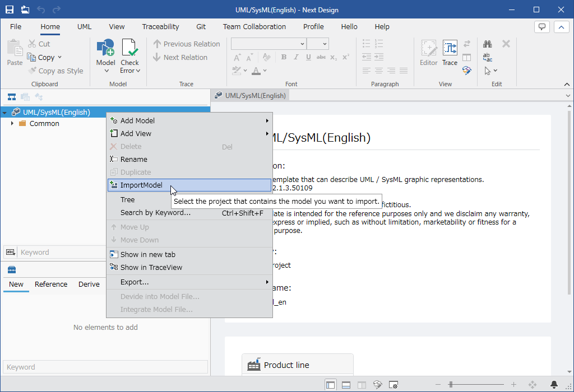Screen dimensions: 574x392
Task: Switch to the Derive tab
Action: (89, 284)
